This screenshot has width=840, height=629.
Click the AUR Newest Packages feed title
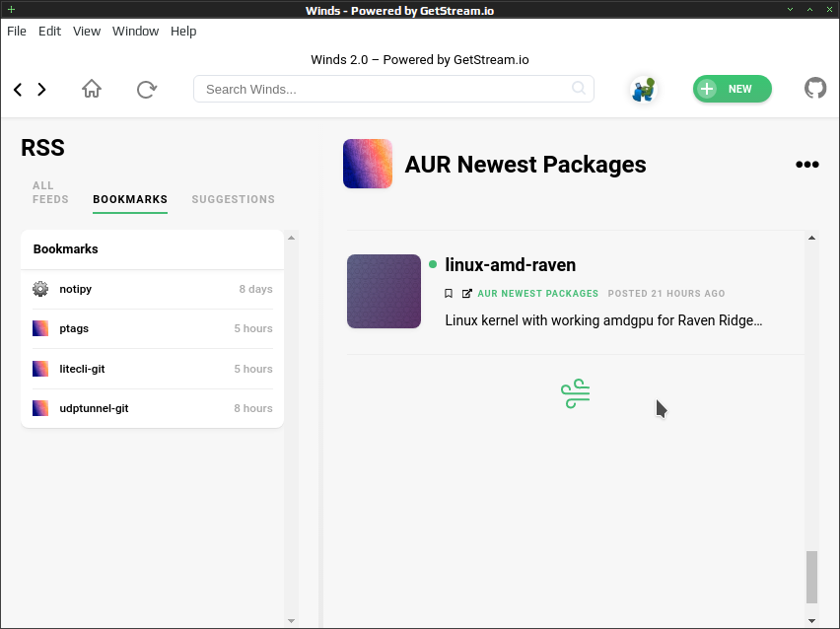click(x=525, y=165)
